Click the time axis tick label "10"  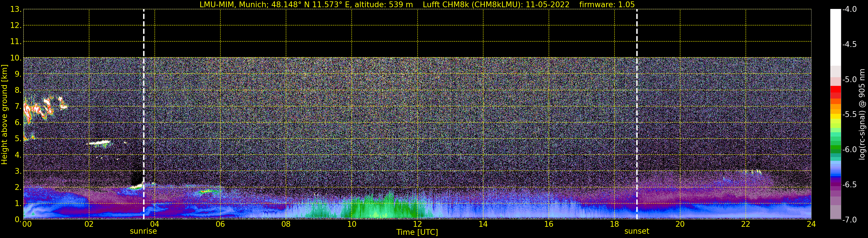click(x=352, y=224)
